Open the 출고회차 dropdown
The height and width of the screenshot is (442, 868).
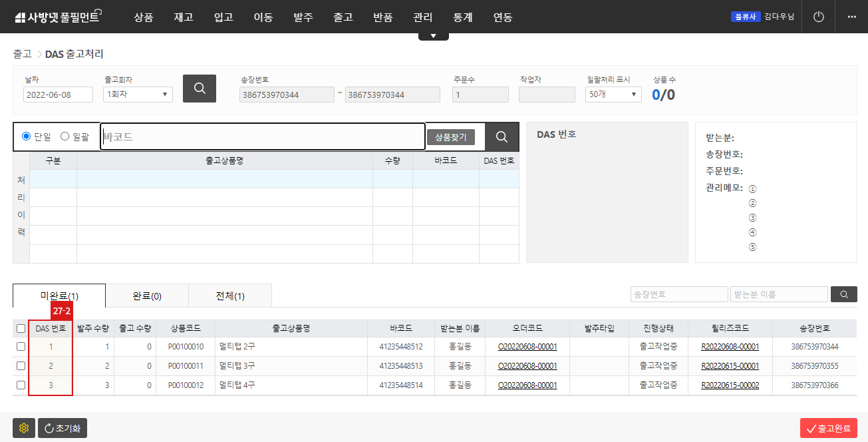137,94
